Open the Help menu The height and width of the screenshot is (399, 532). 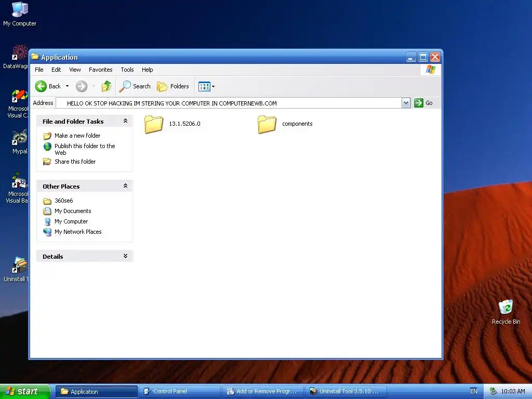coord(147,70)
